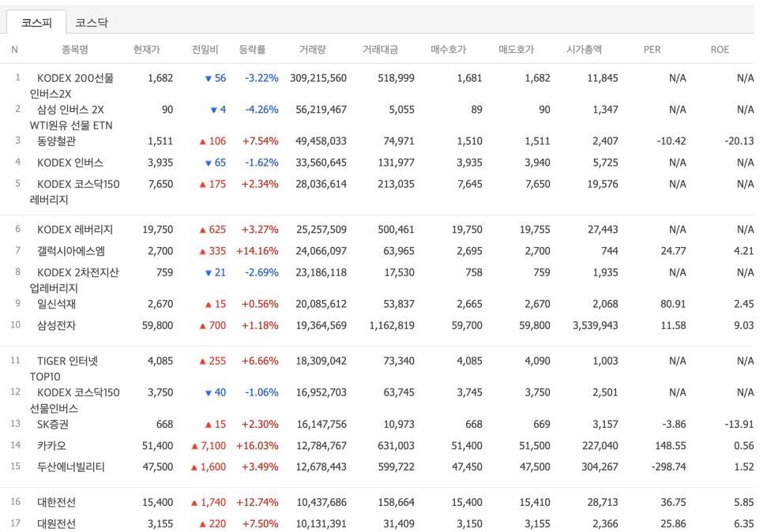Open KODEX 코스닥150선물인버스 link
The image size is (763, 532).
click(74, 400)
